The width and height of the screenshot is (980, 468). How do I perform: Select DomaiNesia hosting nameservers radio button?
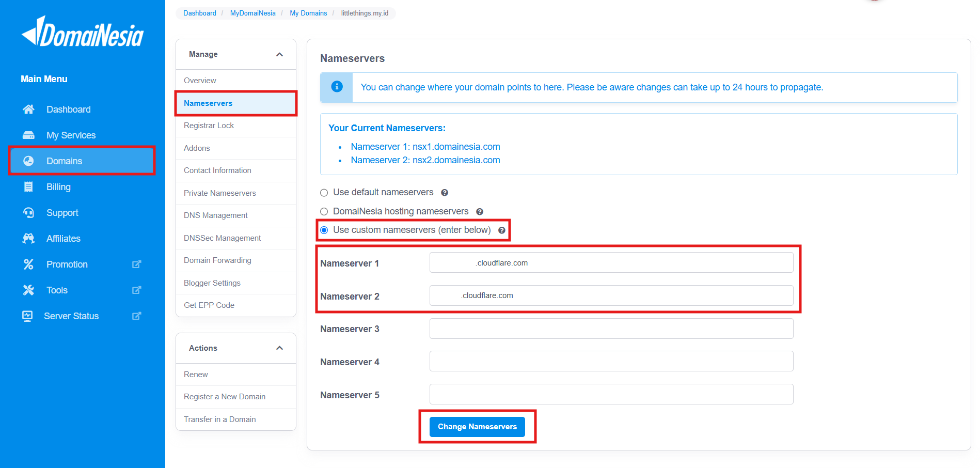324,212
